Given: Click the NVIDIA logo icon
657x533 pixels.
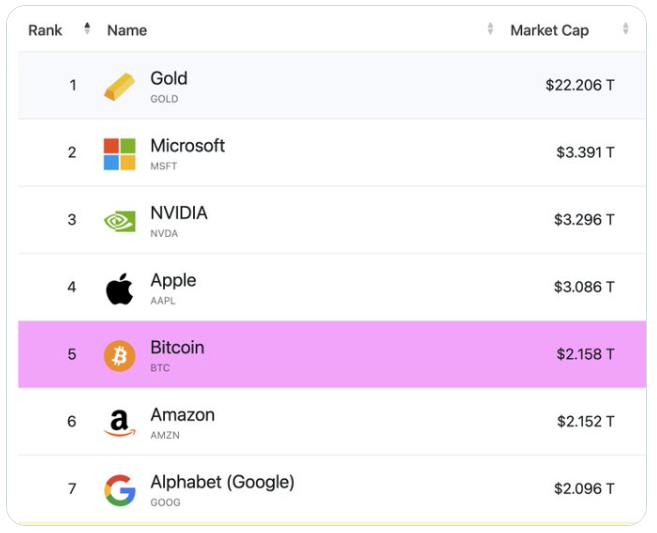Looking at the screenshot, I should 119,221.
